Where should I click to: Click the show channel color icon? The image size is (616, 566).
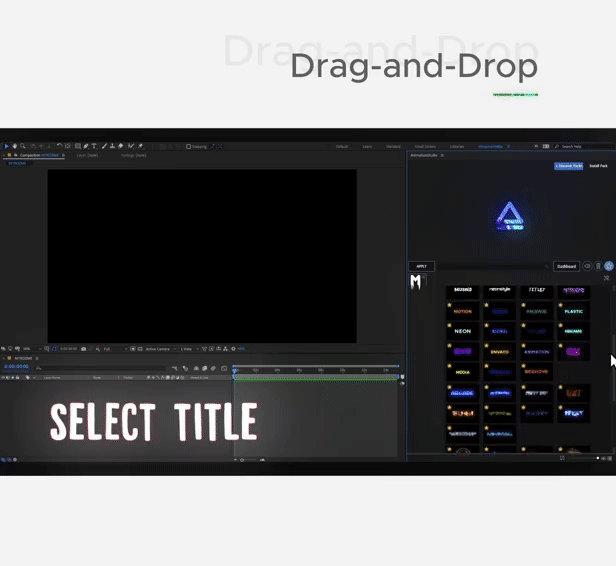[97, 349]
